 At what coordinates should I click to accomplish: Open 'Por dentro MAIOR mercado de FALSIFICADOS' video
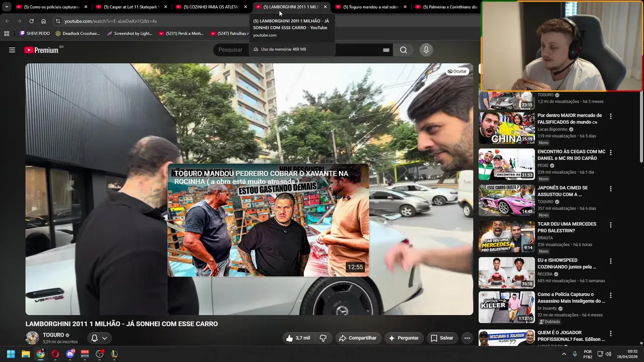click(570, 119)
